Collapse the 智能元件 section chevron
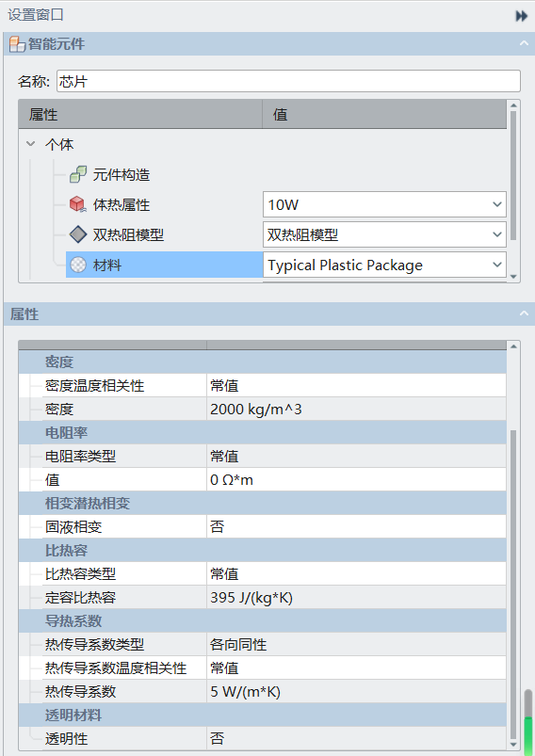Viewport: 535px width, 756px height. click(x=524, y=43)
